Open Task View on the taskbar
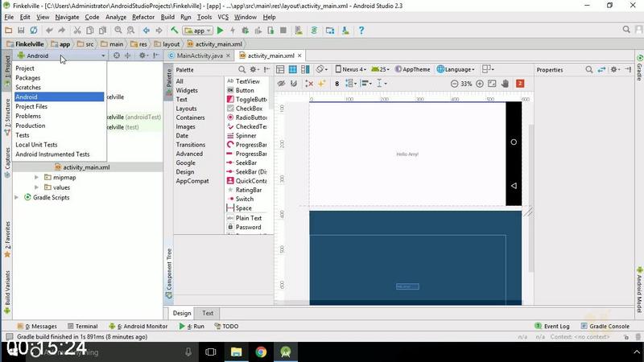 click(x=211, y=352)
